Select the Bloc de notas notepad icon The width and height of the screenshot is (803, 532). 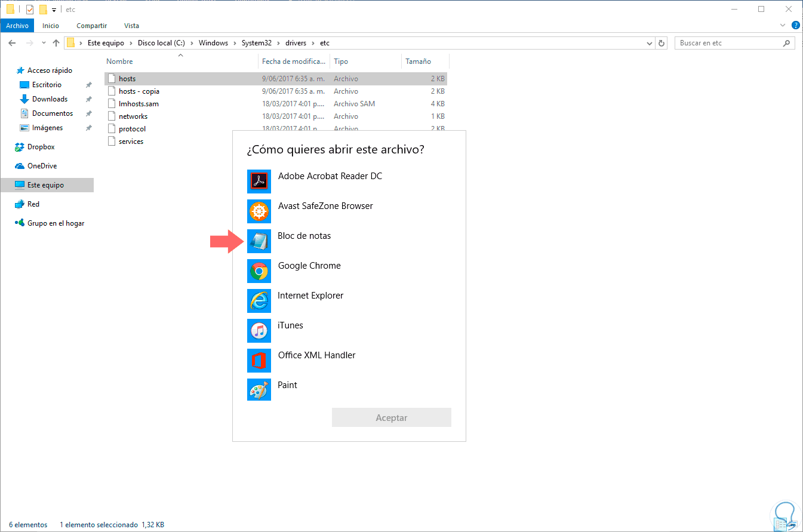tap(259, 241)
